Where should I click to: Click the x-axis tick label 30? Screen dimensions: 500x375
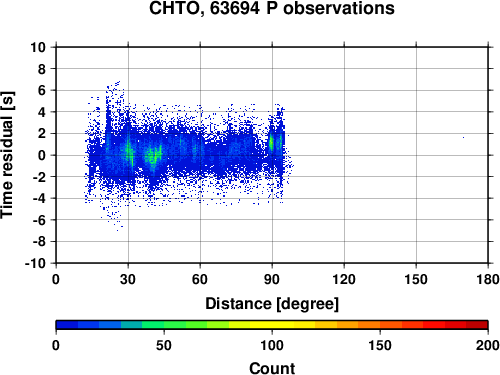(x=128, y=279)
